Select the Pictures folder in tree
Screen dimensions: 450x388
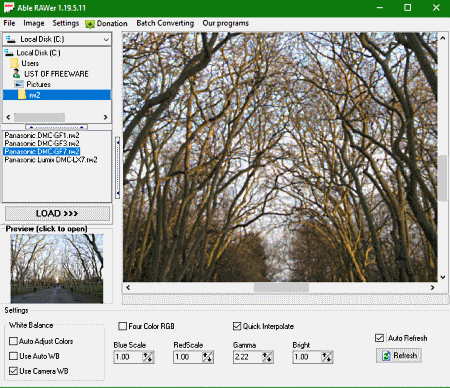point(38,84)
